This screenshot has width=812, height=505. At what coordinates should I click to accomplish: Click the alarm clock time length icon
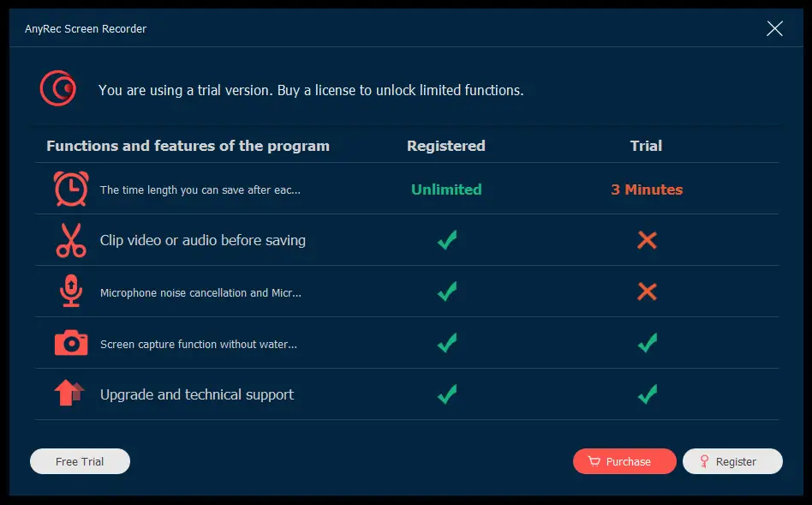pyautogui.click(x=71, y=189)
